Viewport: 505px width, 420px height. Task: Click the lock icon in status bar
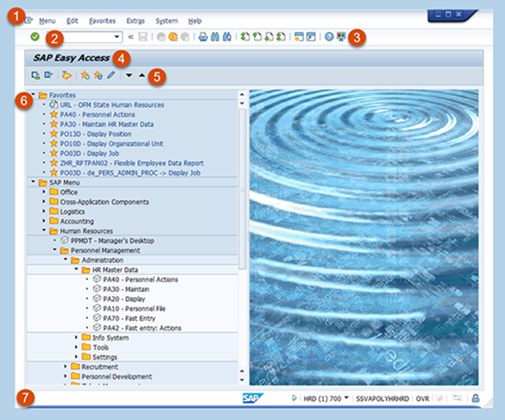(475, 398)
